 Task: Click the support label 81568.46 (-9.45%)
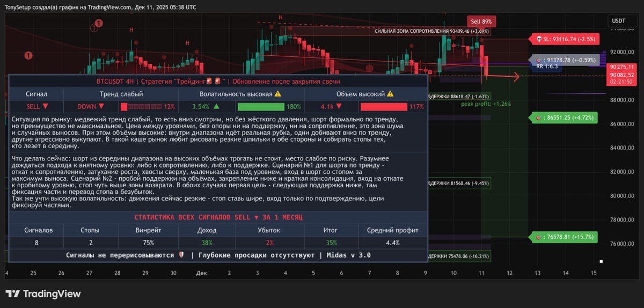(459, 183)
